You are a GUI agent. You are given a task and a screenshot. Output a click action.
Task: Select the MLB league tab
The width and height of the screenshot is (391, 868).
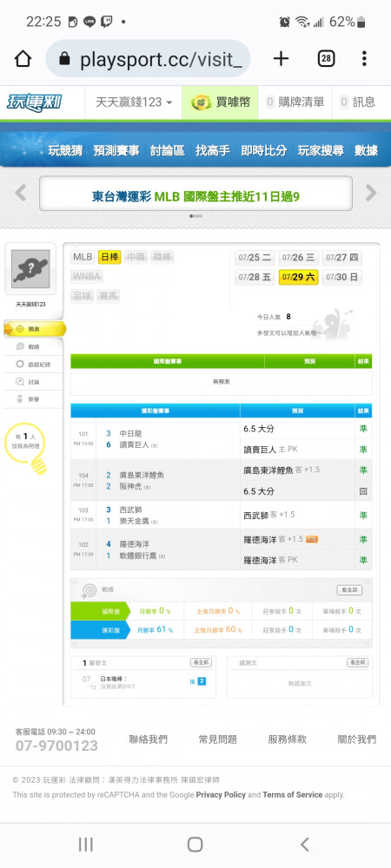[x=83, y=257]
